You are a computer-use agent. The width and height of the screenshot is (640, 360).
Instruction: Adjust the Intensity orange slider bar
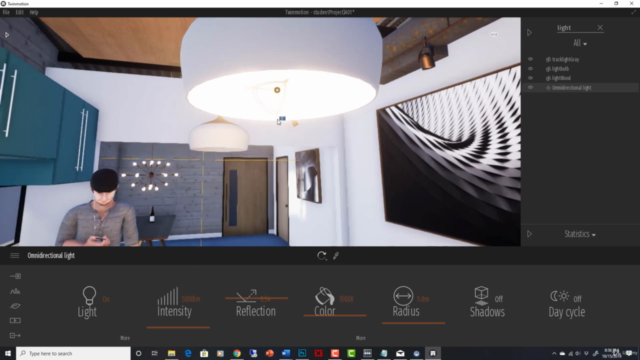pyautogui.click(x=178, y=327)
